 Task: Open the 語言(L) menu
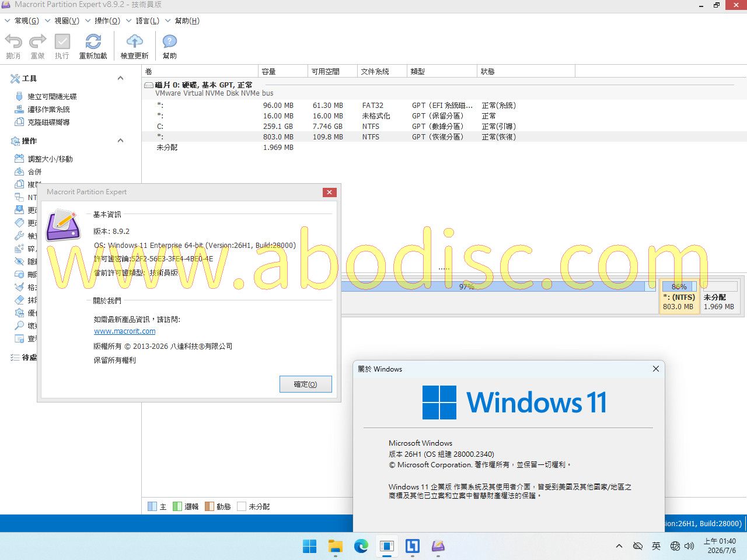148,21
